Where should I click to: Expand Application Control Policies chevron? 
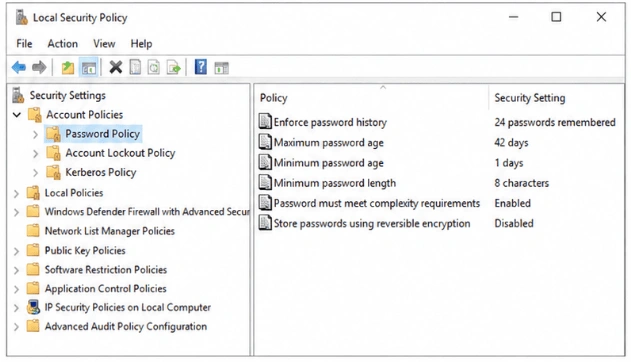(16, 289)
